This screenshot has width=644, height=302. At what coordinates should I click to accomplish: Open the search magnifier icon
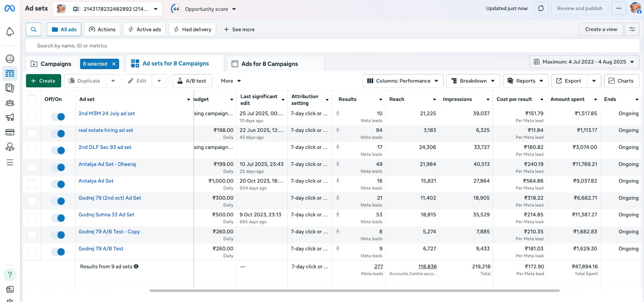click(33, 29)
